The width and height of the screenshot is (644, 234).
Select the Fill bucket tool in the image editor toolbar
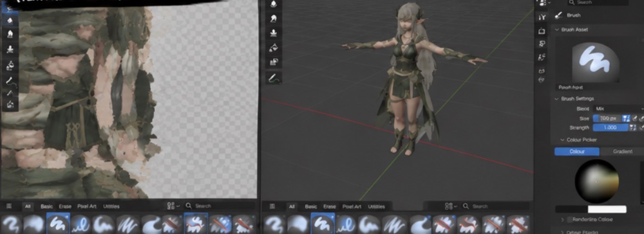pyautogui.click(x=10, y=65)
